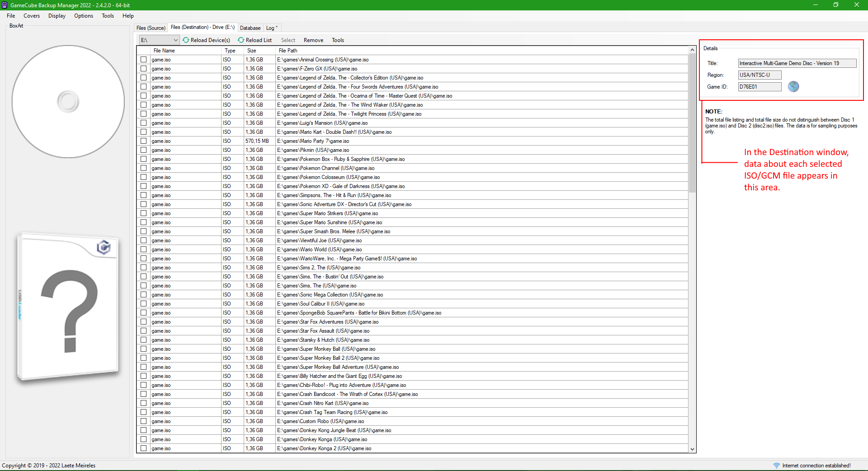This screenshot has height=471, width=868.
Task: Select the Custom Robo (USA) file path
Action: [x=321, y=421]
